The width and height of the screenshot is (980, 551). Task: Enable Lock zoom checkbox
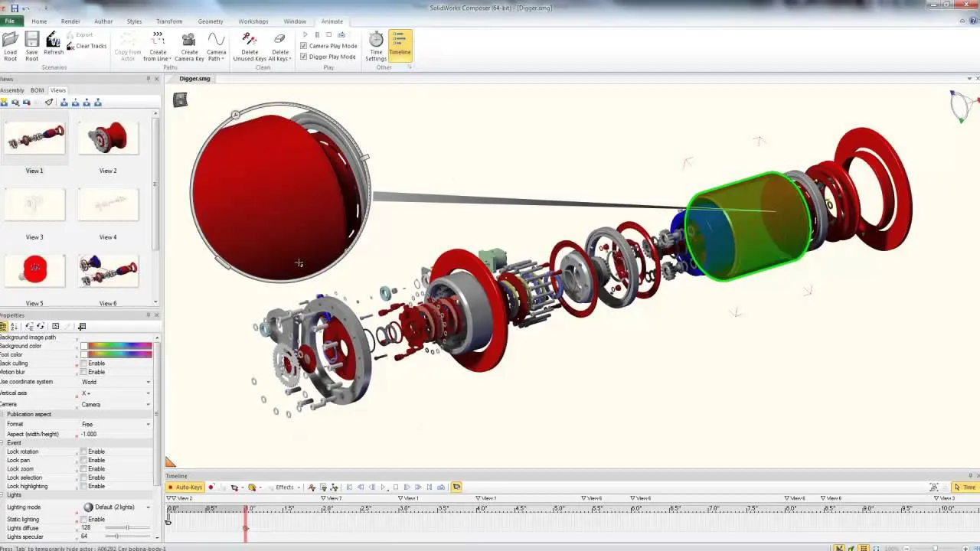pos(84,468)
